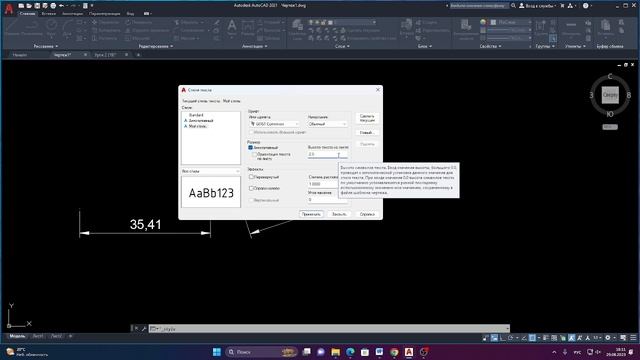Click the Measure utility icon
This screenshot has height=360, width=640.
[571, 28]
